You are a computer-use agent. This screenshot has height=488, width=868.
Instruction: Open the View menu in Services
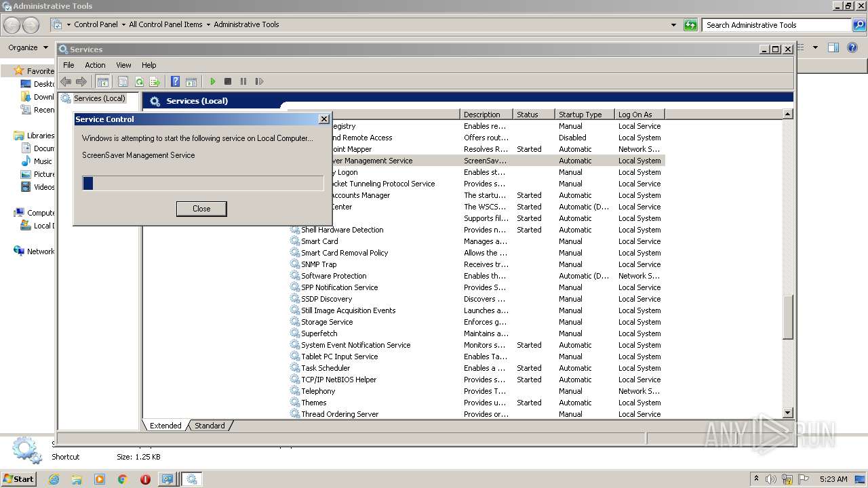pyautogui.click(x=123, y=65)
